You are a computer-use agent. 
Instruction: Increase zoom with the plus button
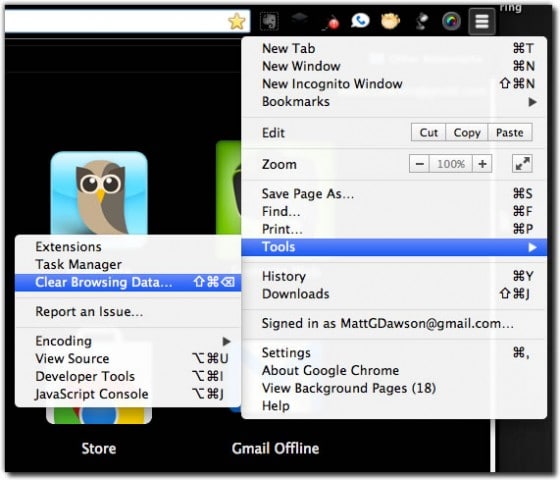coord(482,164)
